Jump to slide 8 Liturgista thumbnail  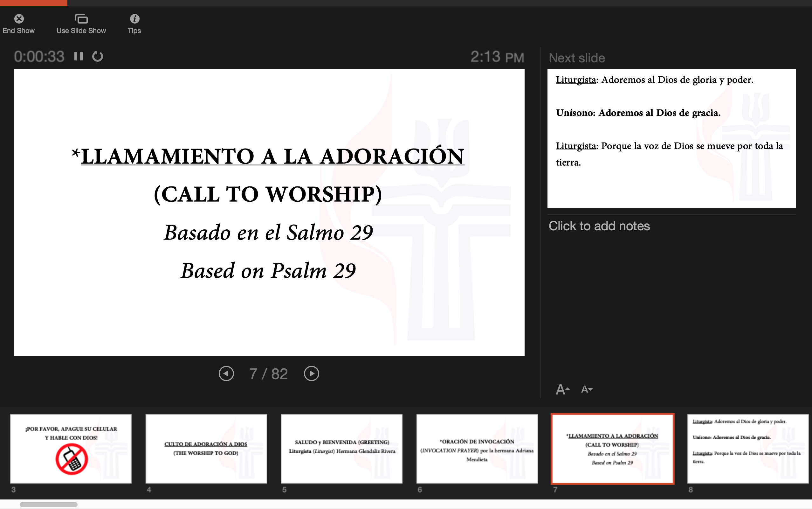[747, 449]
